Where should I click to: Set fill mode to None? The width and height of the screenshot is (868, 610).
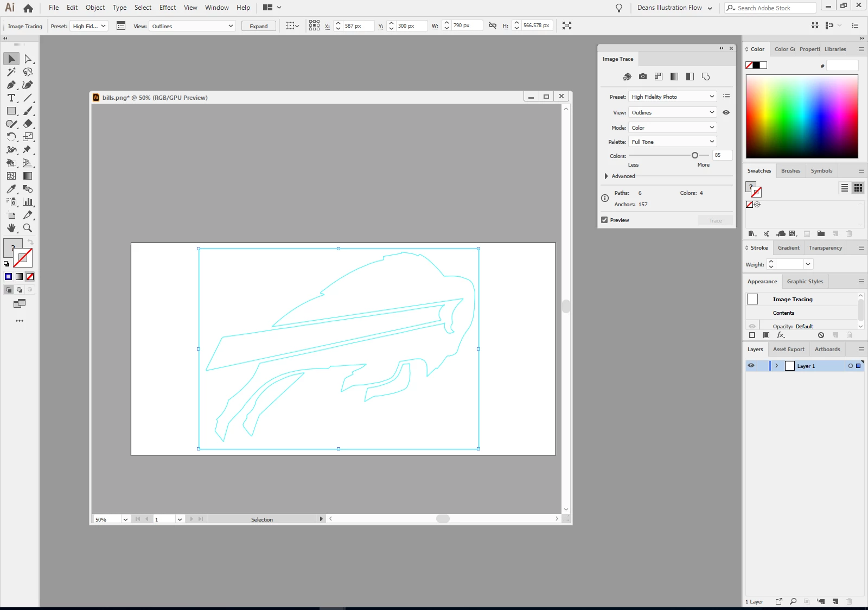click(x=30, y=277)
